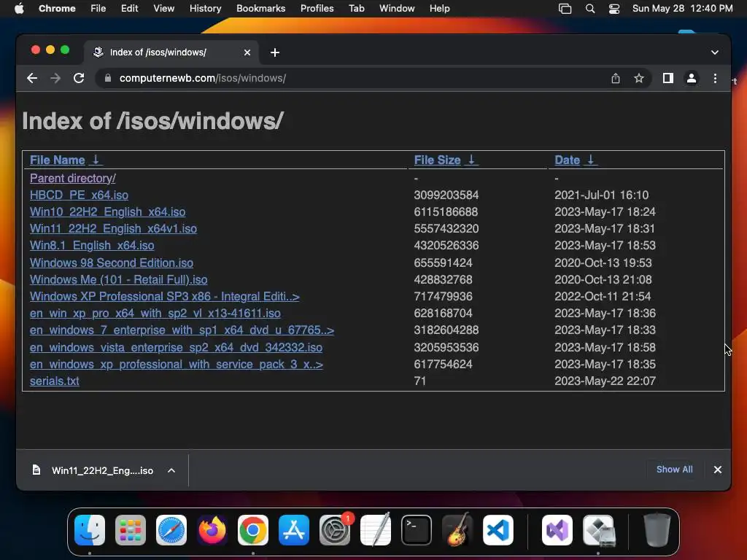747x560 pixels.
Task: Download HBCD_PE_x64.iso
Action: point(79,195)
